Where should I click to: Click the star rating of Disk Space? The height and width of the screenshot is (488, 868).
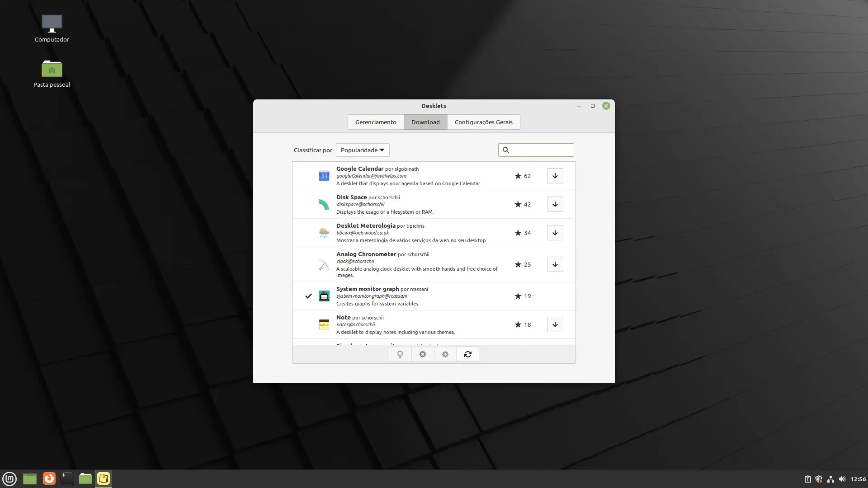tap(523, 204)
